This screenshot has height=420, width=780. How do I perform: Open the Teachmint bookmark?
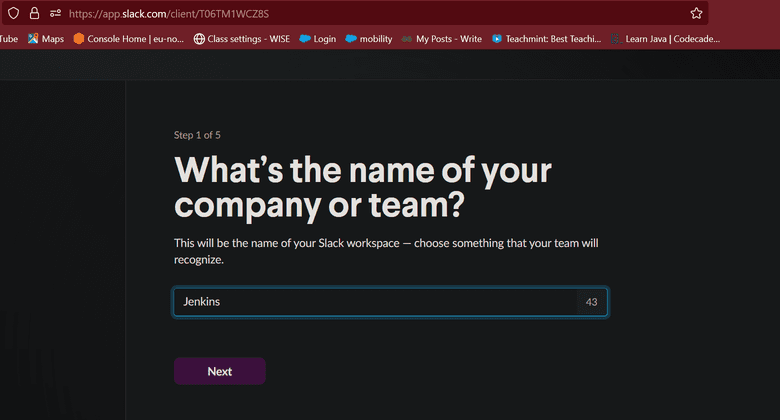(x=546, y=39)
